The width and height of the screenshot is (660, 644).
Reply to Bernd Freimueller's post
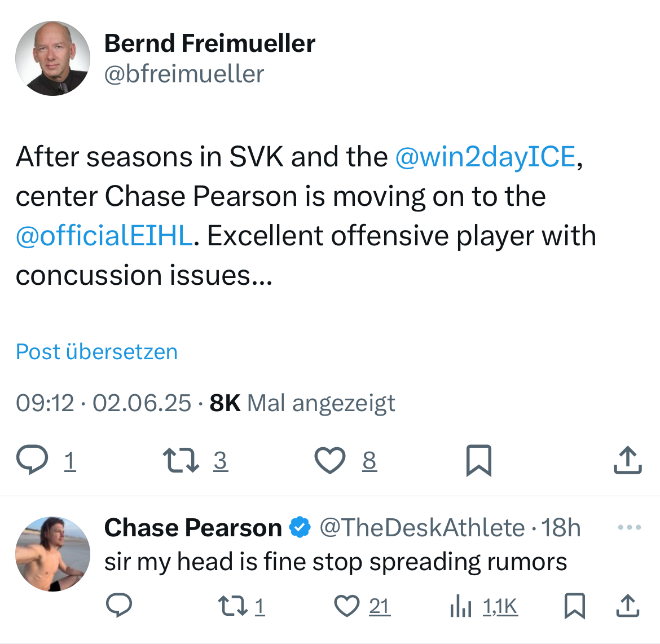click(32, 460)
